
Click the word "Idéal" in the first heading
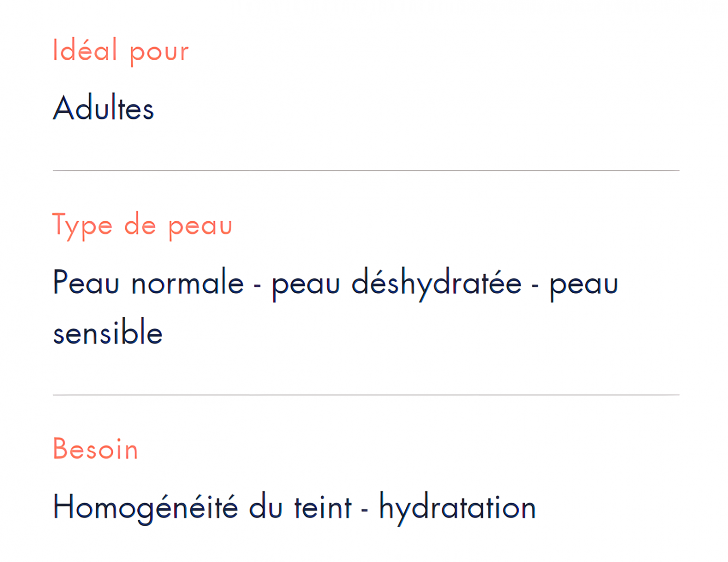pos(85,50)
